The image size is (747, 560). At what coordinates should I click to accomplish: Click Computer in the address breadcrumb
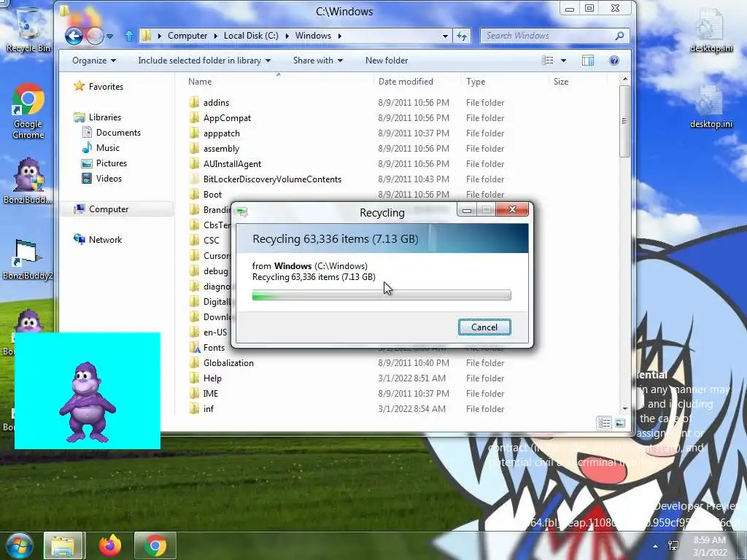pyautogui.click(x=187, y=36)
